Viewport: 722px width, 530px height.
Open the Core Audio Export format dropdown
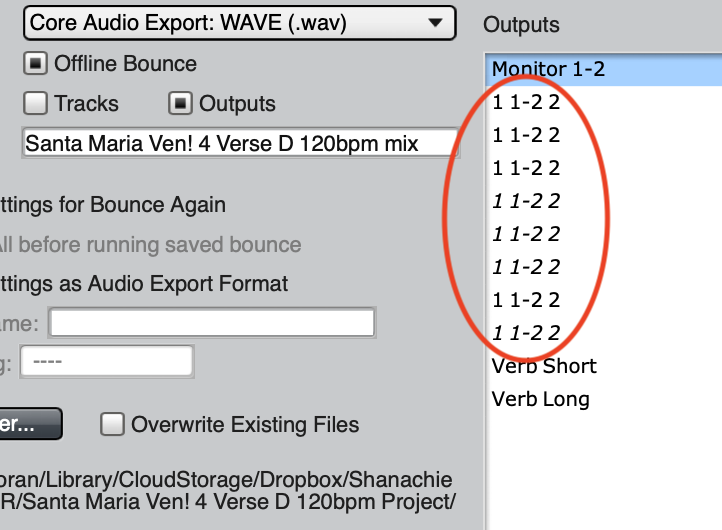tap(238, 22)
